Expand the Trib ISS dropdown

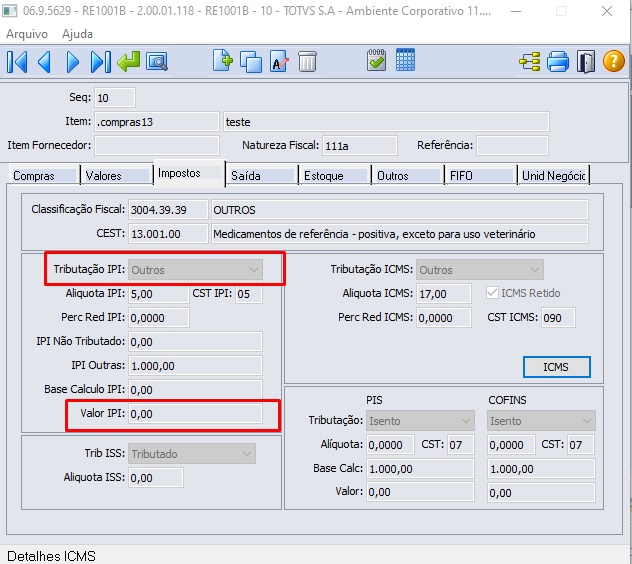(192, 454)
